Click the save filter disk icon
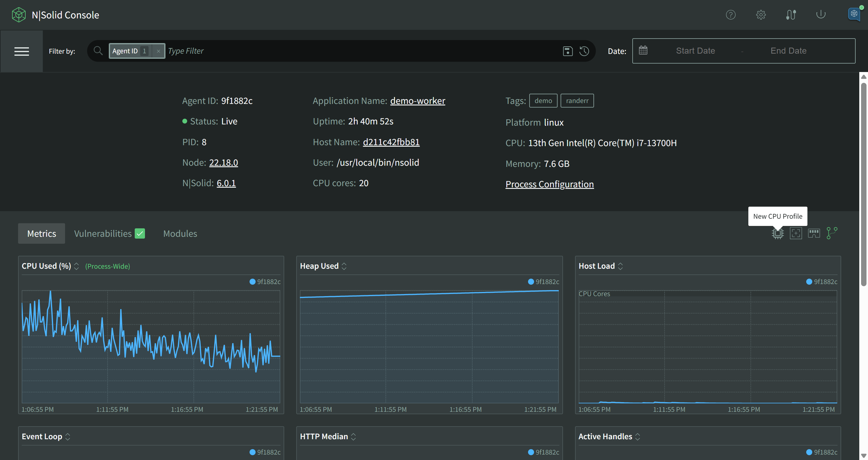The width and height of the screenshot is (868, 460). (x=568, y=51)
